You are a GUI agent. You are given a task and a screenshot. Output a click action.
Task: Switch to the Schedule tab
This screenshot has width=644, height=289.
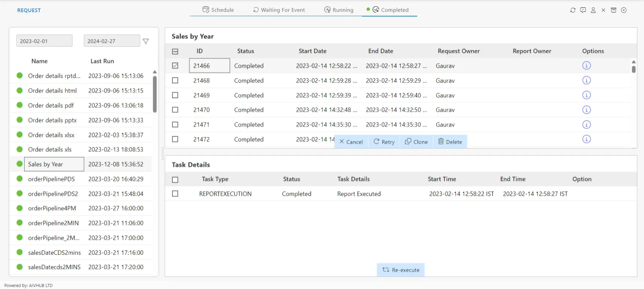coord(218,10)
